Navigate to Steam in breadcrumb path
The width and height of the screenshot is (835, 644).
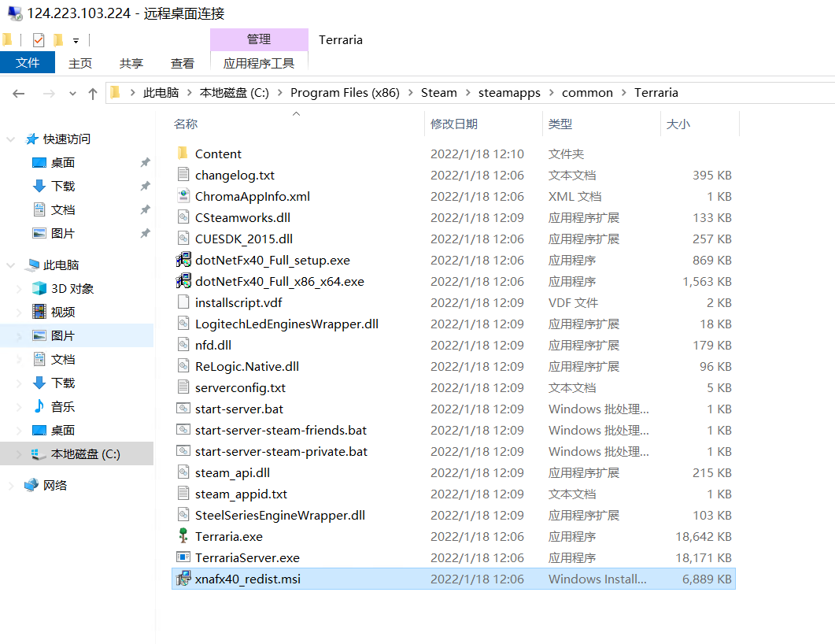(439, 93)
